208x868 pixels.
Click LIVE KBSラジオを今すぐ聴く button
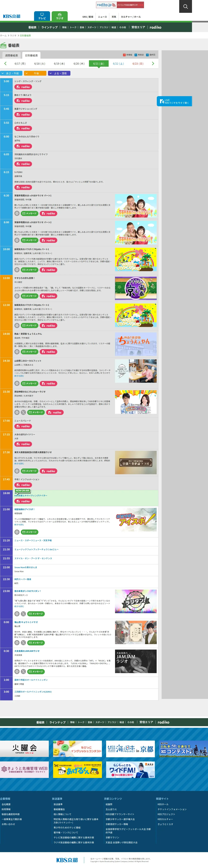(174, 101)
